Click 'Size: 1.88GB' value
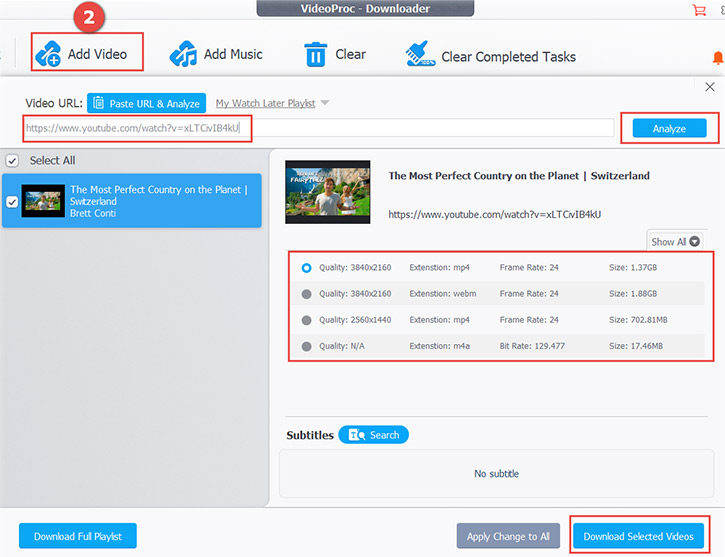 point(633,294)
